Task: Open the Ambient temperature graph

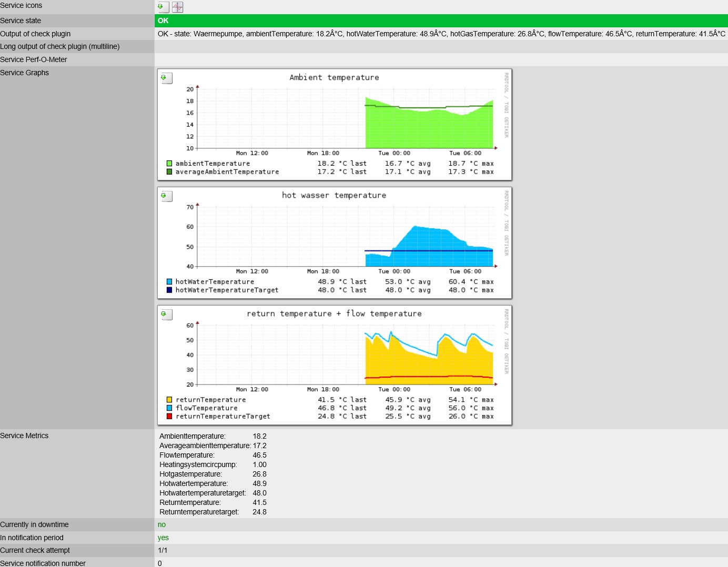Action: point(335,125)
